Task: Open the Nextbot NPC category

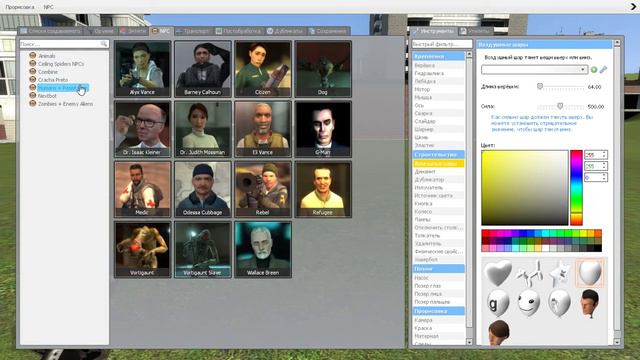Action: (x=47, y=96)
